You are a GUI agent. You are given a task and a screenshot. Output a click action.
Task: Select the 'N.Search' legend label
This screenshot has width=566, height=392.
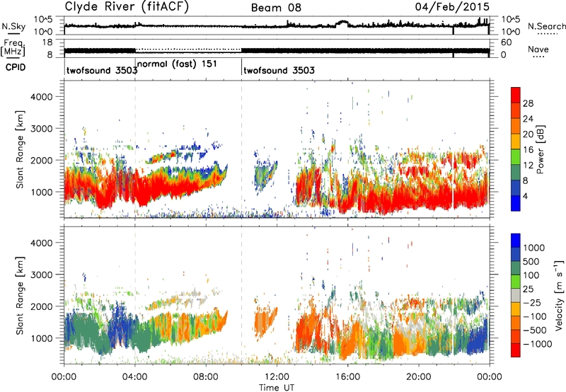coord(546,26)
